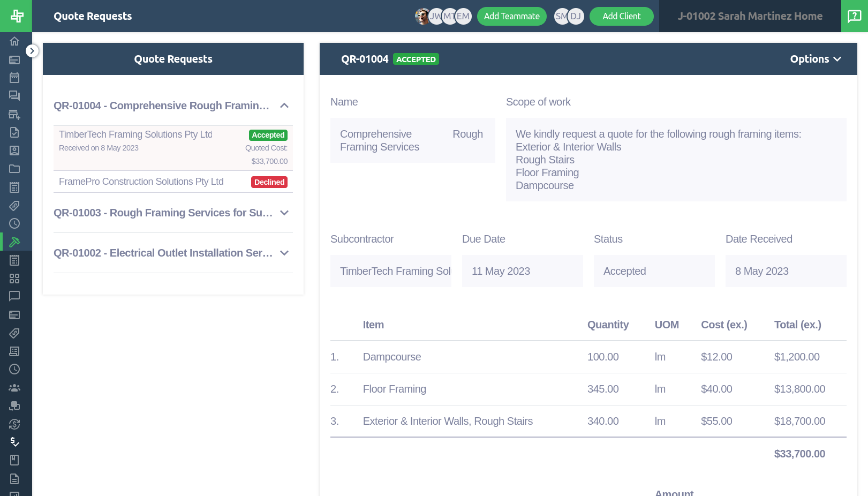This screenshot has width=868, height=496.
Task: Collapse the QR-01004 quote request section
Action: tap(284, 106)
